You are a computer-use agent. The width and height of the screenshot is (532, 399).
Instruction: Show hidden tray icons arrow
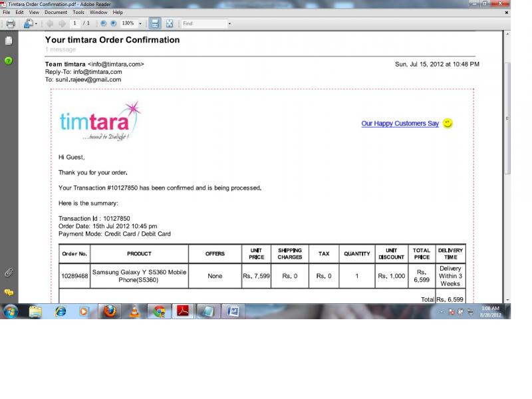[x=441, y=312]
